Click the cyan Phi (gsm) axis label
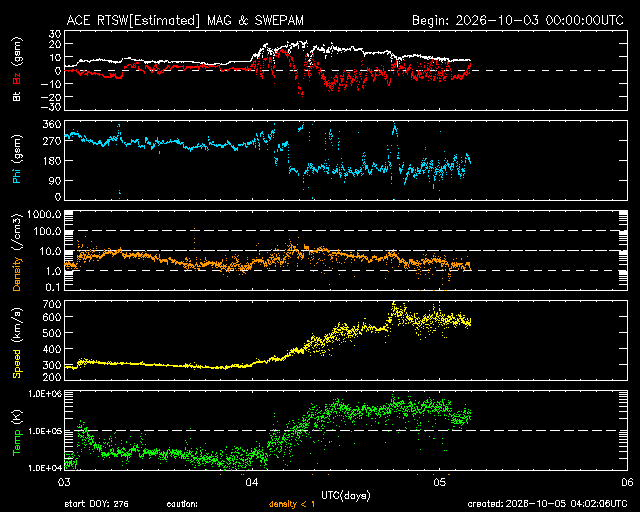 (x=17, y=159)
